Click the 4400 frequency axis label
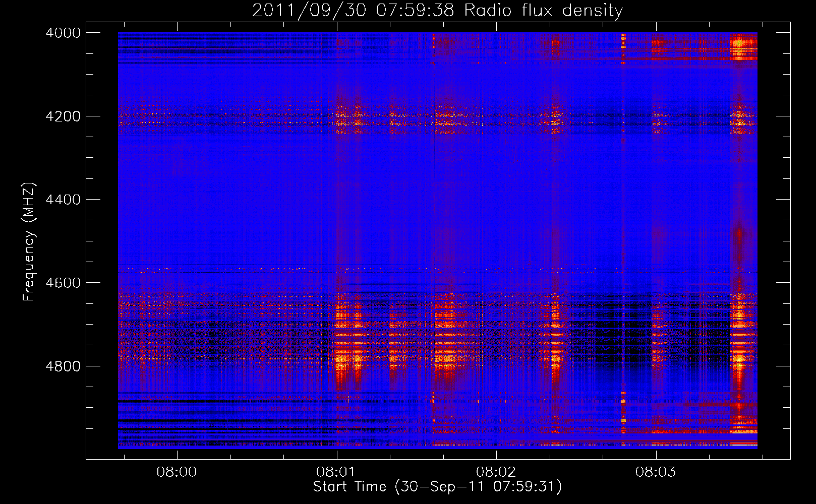 [63, 200]
